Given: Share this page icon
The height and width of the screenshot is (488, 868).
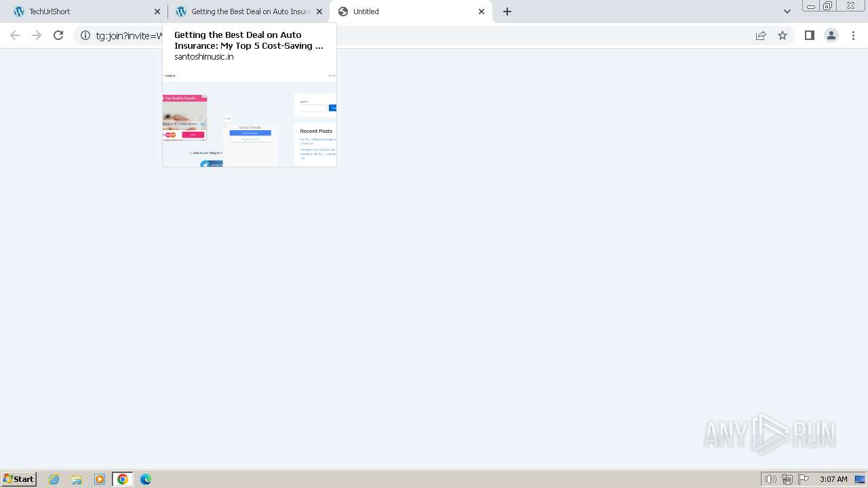Looking at the screenshot, I should click(761, 35).
